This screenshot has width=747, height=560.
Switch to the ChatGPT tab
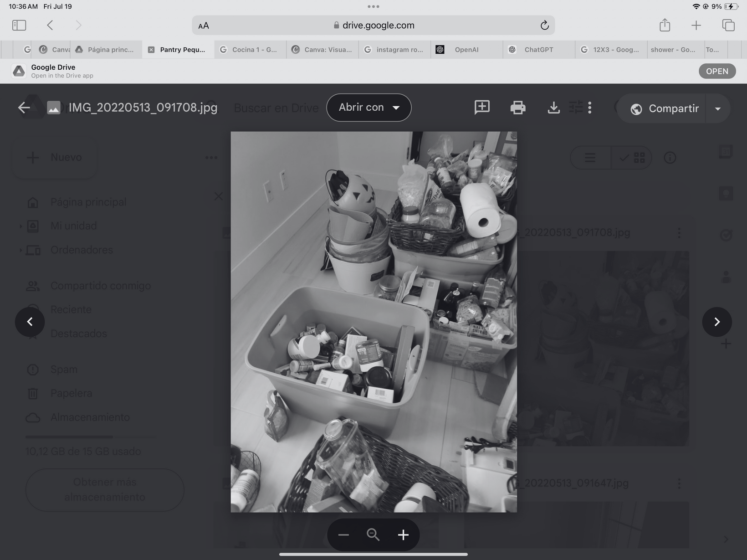(538, 50)
